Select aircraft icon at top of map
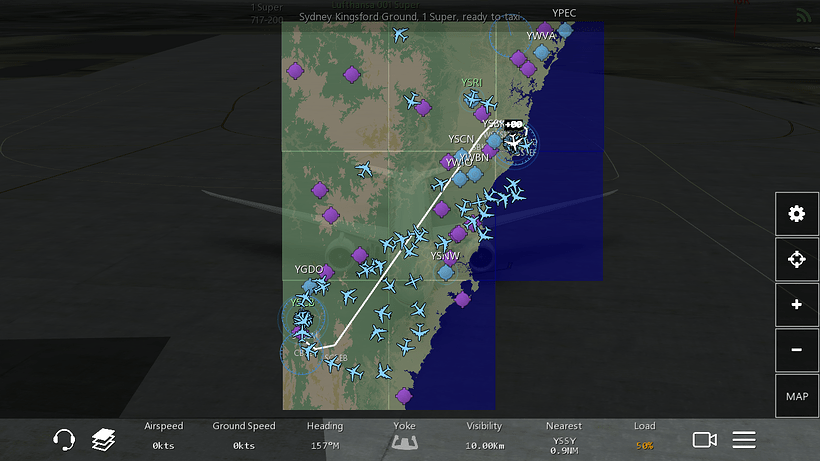820x461 pixels. pyautogui.click(x=401, y=35)
